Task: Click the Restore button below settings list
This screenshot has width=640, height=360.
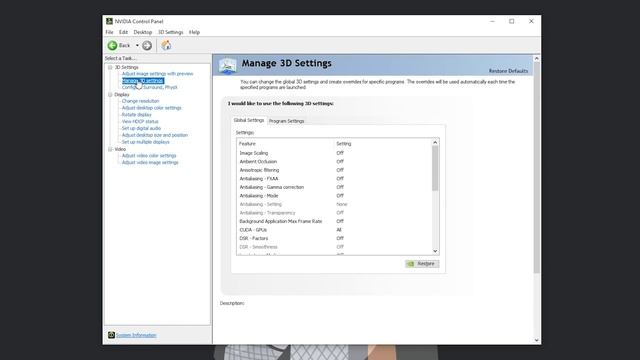Action: coord(422,264)
